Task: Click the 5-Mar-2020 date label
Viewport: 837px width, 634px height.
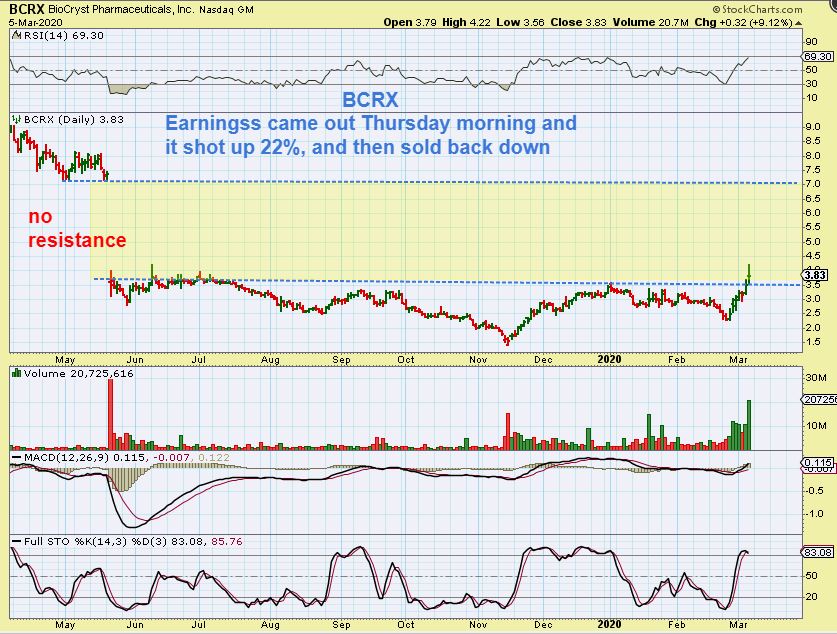Action: pyautogui.click(x=36, y=22)
